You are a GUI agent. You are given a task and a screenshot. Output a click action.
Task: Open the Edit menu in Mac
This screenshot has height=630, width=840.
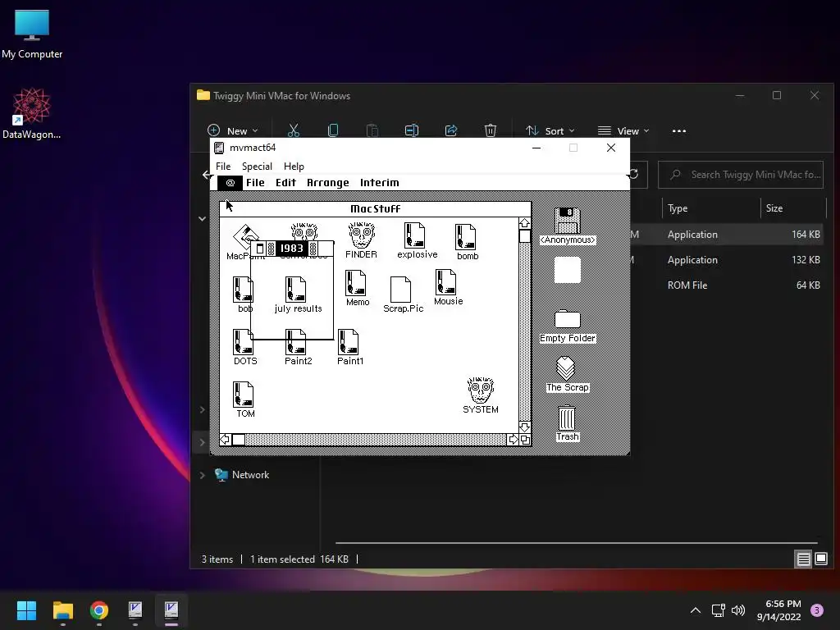point(285,183)
